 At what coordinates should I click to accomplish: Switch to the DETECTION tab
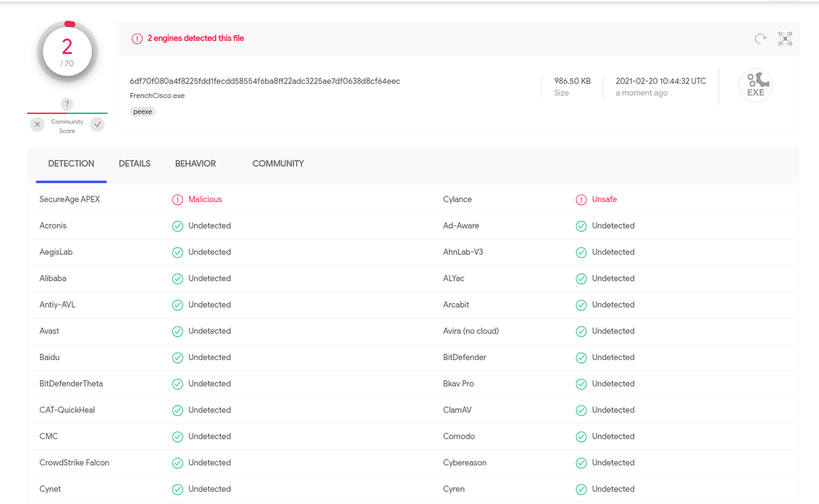71,164
